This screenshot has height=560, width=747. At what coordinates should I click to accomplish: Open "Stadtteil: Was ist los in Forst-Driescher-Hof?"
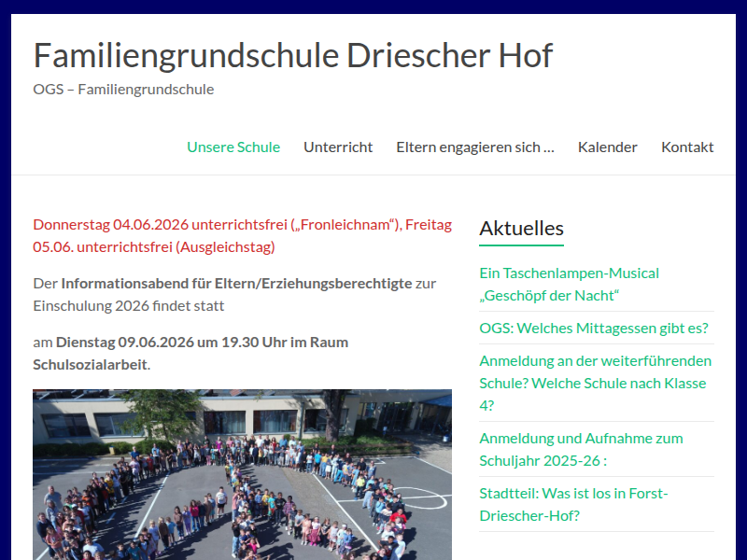(x=573, y=504)
